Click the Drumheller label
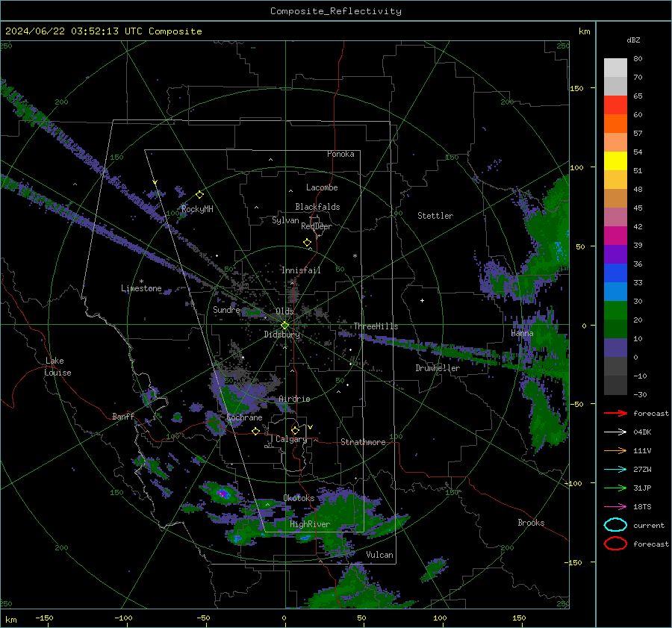 coord(438,368)
